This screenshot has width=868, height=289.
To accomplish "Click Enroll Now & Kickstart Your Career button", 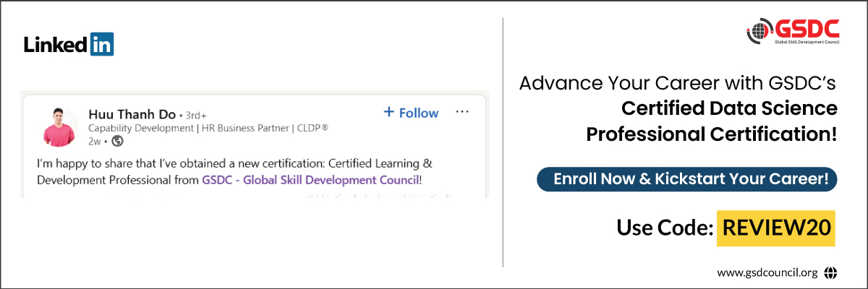I will coord(686,180).
